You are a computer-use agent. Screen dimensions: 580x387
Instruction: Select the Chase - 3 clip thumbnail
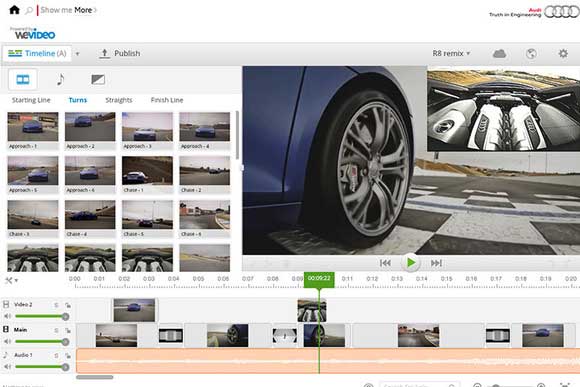tap(33, 215)
